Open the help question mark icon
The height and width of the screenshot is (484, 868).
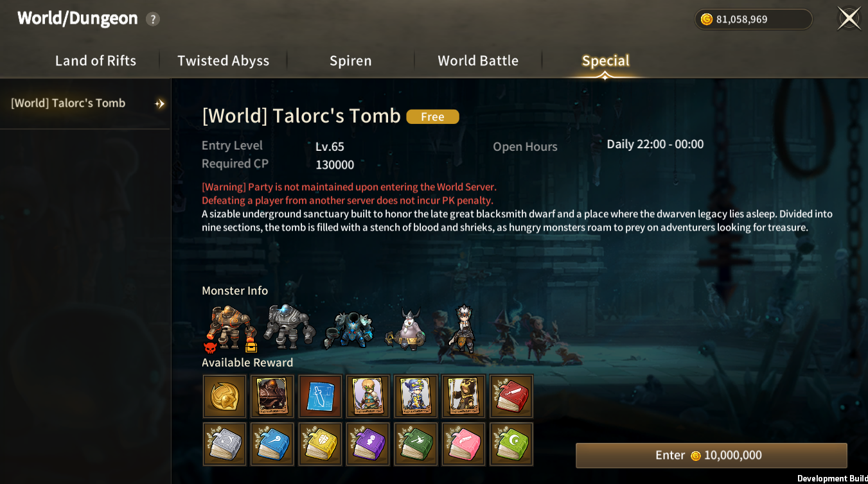(152, 19)
